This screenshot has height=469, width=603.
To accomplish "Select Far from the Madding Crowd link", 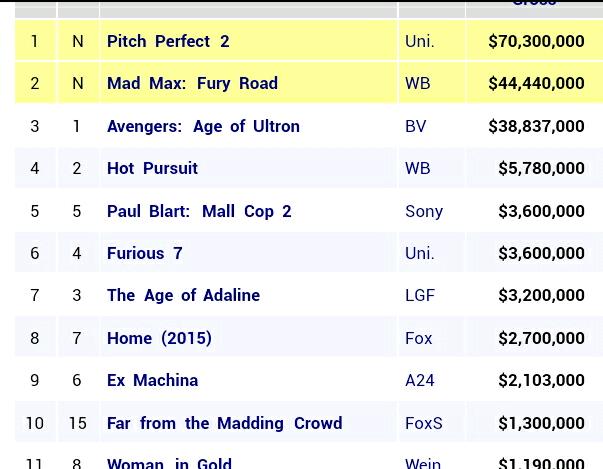I will tap(224, 423).
